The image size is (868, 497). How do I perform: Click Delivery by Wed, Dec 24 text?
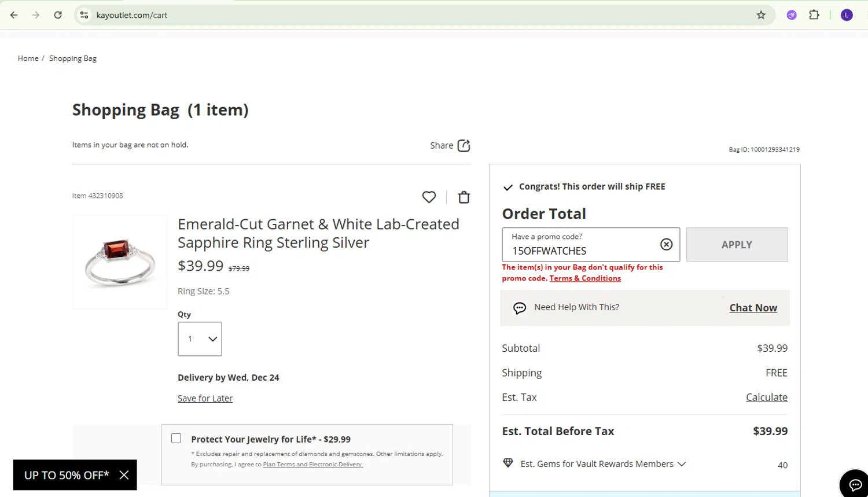point(229,377)
